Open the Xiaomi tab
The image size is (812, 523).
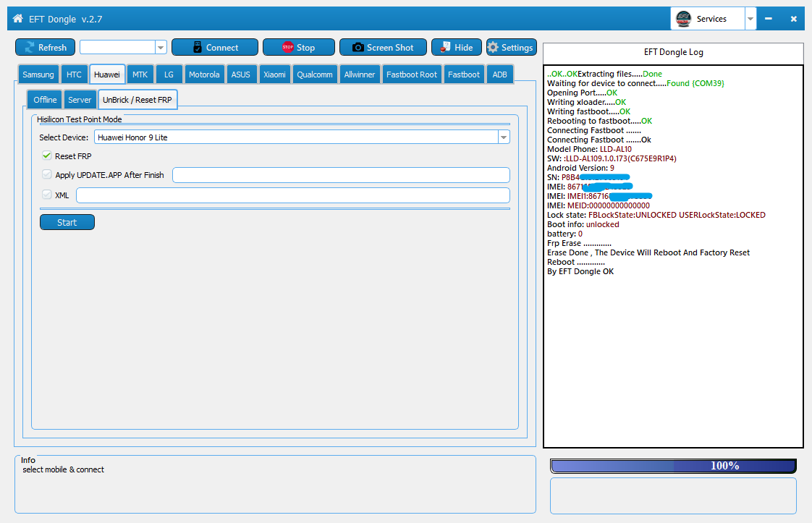pyautogui.click(x=274, y=75)
